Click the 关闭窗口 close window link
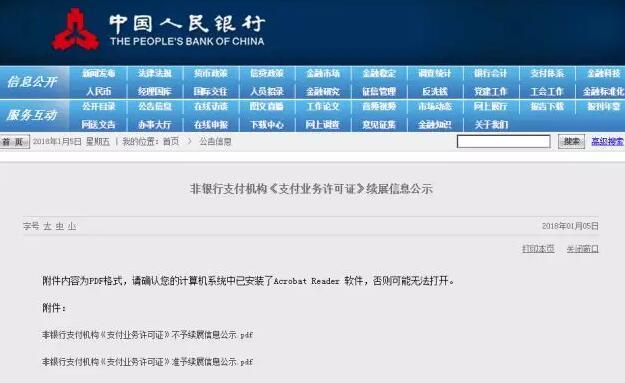Viewport: 625px width, 383px height. 582,249
